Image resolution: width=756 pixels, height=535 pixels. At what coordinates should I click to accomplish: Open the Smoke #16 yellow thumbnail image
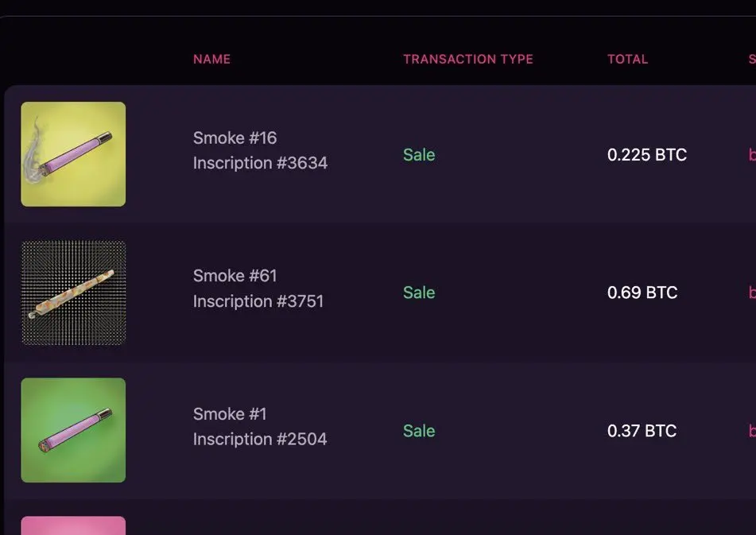73,154
